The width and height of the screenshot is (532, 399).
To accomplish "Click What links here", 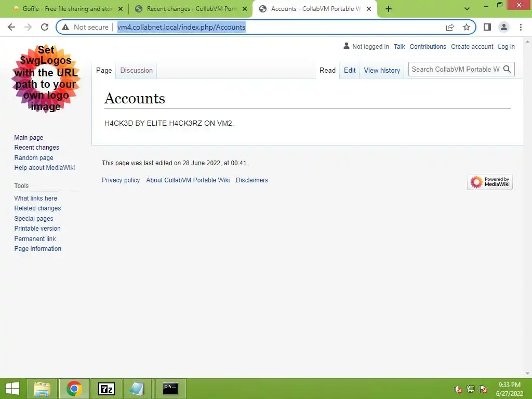I will click(36, 198).
